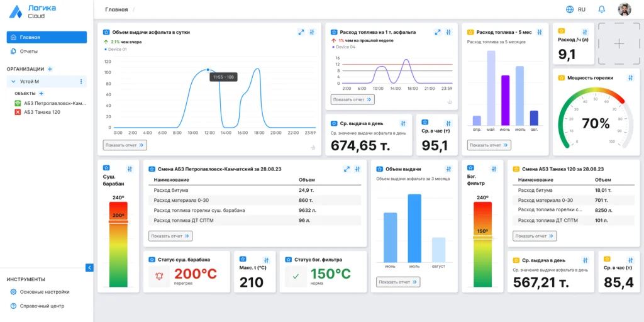Open settings of Ср. выдача в день 567,21
Image resolution: width=644 pixels, height=322 pixels.
586,260
